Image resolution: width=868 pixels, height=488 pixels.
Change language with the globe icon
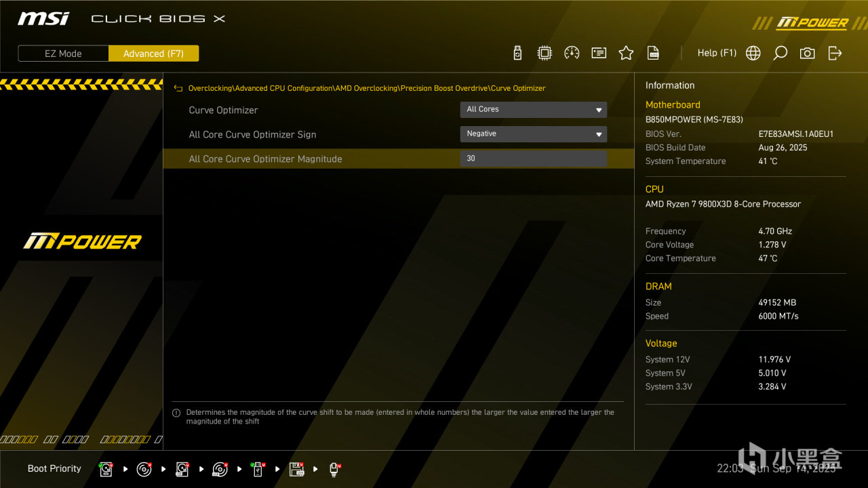click(753, 53)
